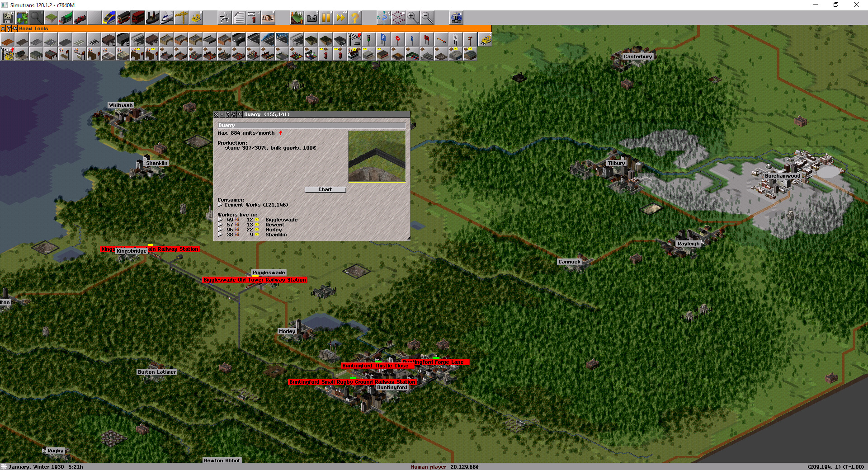Collapse the Quarry window using the shade arrow
This screenshot has width=868, height=470.
click(222, 114)
